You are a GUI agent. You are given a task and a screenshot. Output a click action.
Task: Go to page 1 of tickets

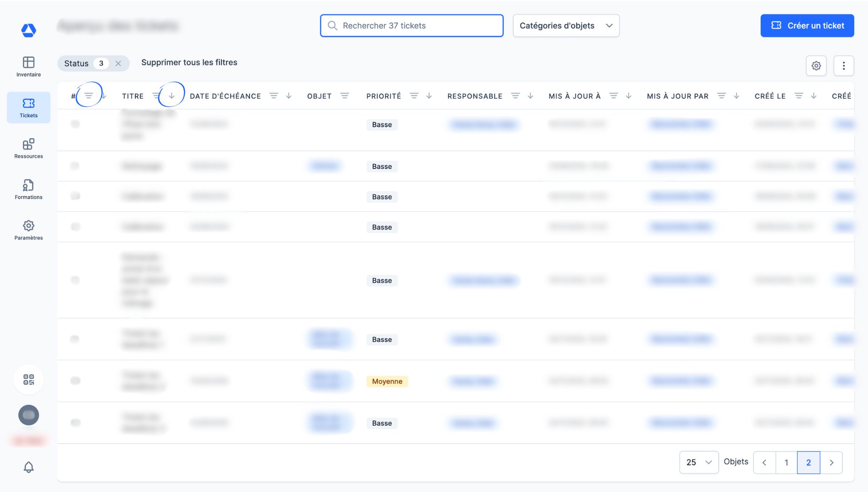tap(786, 462)
